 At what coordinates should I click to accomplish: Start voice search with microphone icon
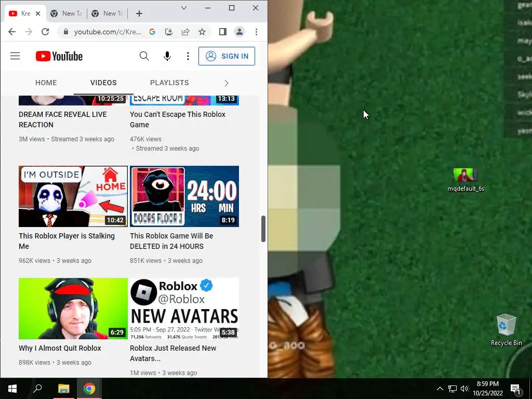(167, 56)
